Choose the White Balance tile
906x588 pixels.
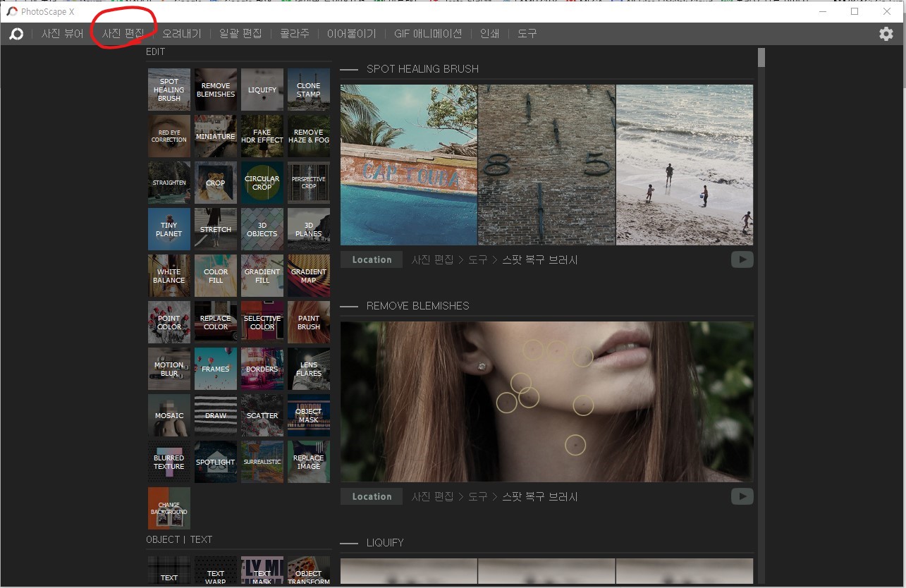point(169,276)
